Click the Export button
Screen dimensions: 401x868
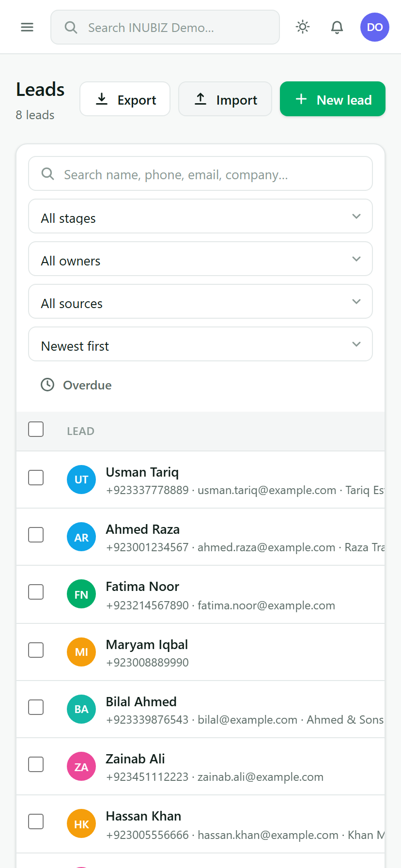pyautogui.click(x=125, y=99)
